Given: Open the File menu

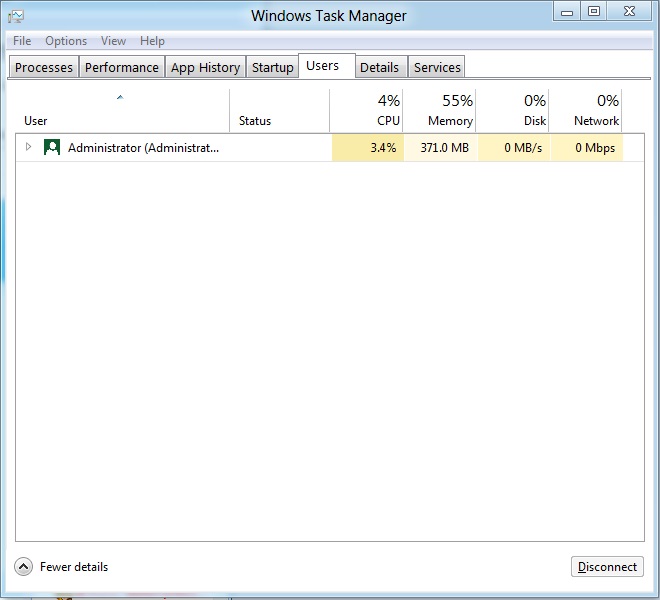Looking at the screenshot, I should pyautogui.click(x=22, y=41).
